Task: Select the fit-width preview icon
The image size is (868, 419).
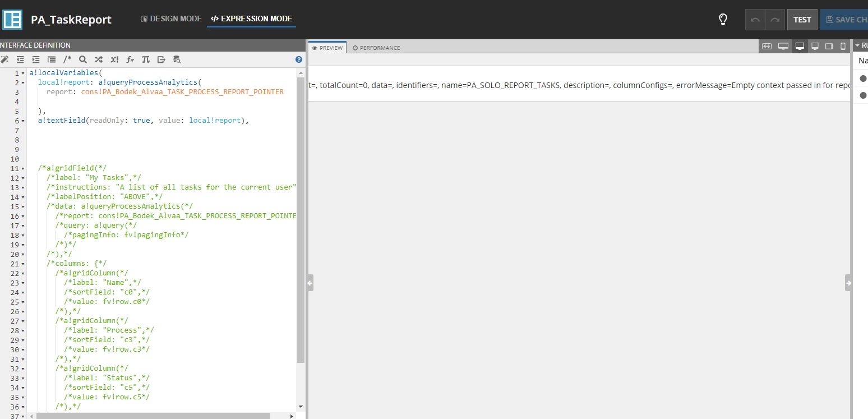Action: [x=767, y=47]
